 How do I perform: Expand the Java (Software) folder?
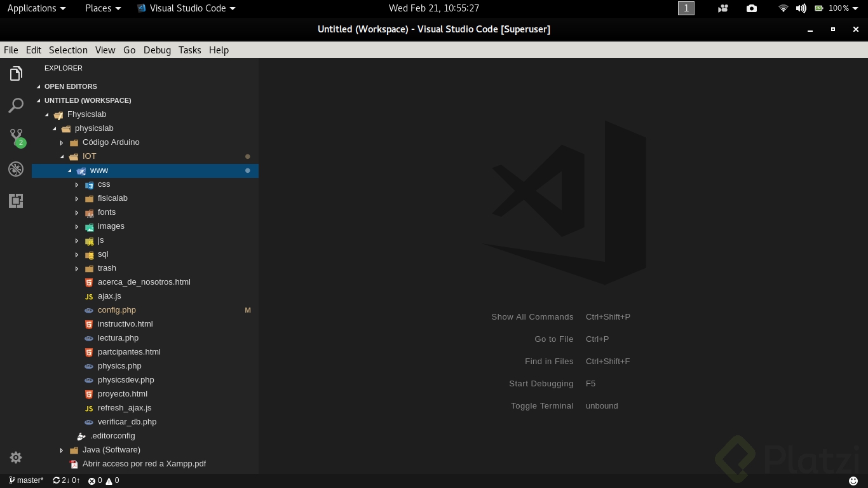point(145,450)
